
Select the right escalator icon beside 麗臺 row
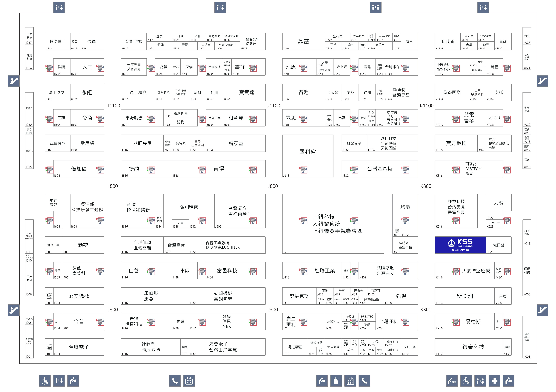tap(542, 81)
